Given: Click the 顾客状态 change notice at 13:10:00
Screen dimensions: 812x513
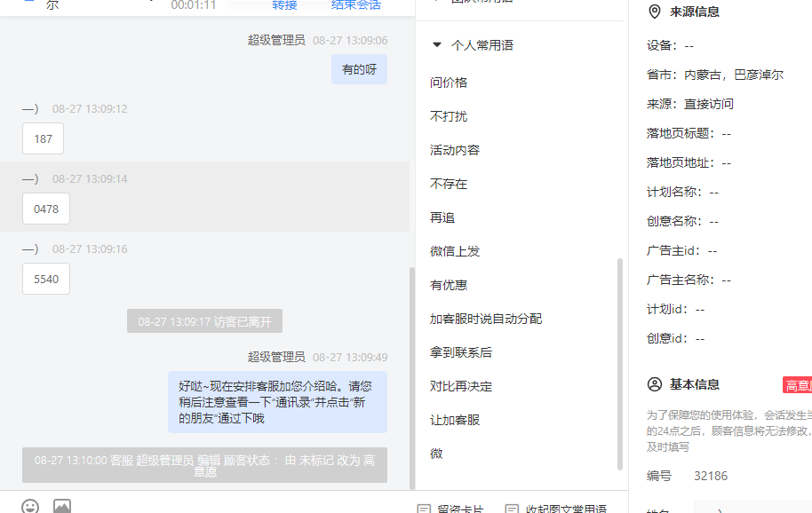Looking at the screenshot, I should 204,465.
